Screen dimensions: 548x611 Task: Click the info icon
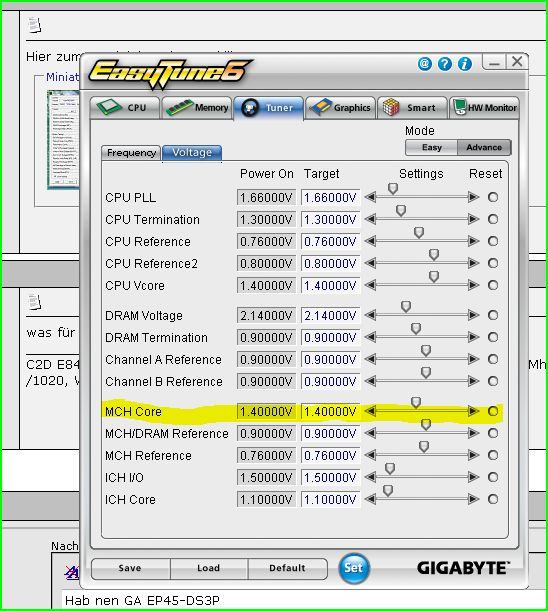point(465,64)
